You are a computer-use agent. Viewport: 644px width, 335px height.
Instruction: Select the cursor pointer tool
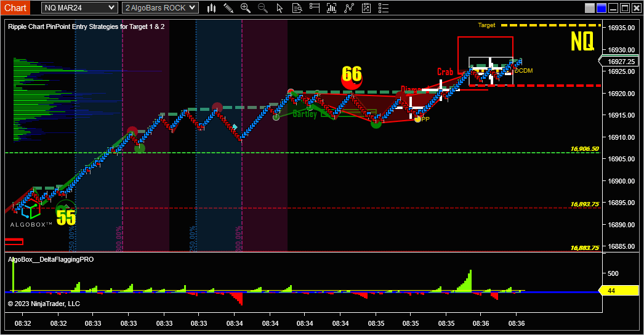[x=280, y=8]
